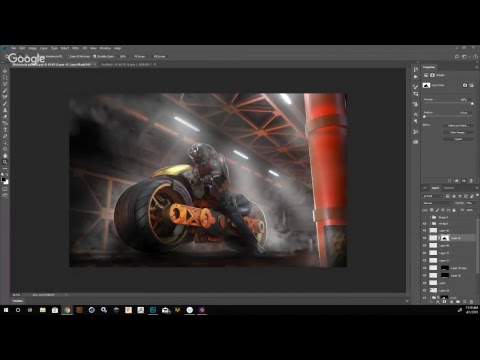The image size is (480, 360).
Task: Click the Select and Mask button
Action: coord(458,126)
